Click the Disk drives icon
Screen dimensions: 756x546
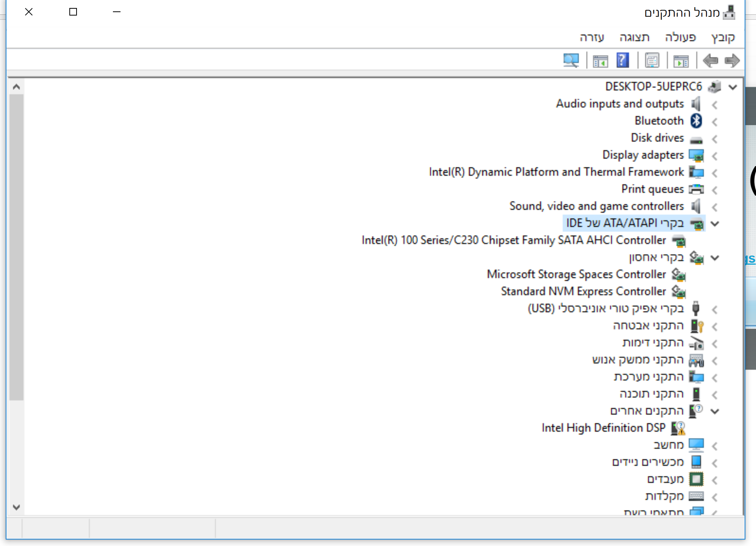pos(696,140)
